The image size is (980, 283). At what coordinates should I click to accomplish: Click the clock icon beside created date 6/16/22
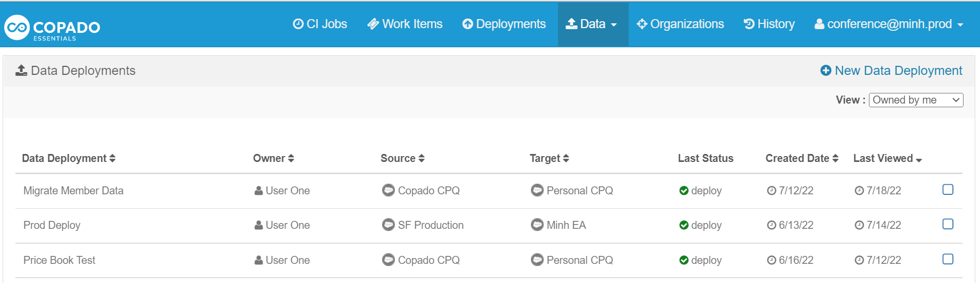point(772,260)
